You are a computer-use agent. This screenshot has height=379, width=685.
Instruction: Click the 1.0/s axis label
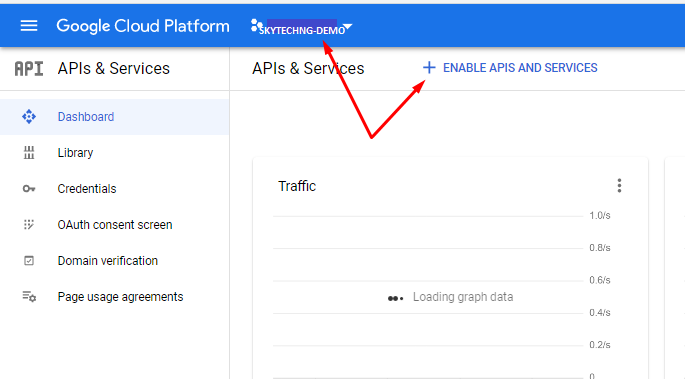600,216
